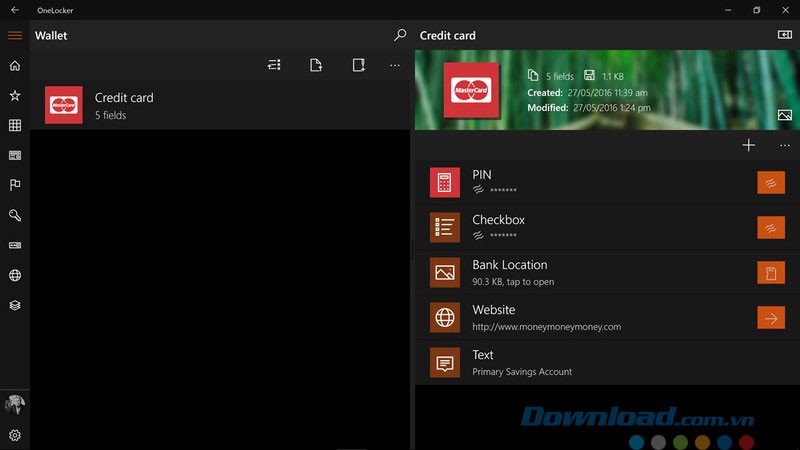Viewport: 800px width, 450px height.
Task: Change the header background image icon
Action: [785, 115]
